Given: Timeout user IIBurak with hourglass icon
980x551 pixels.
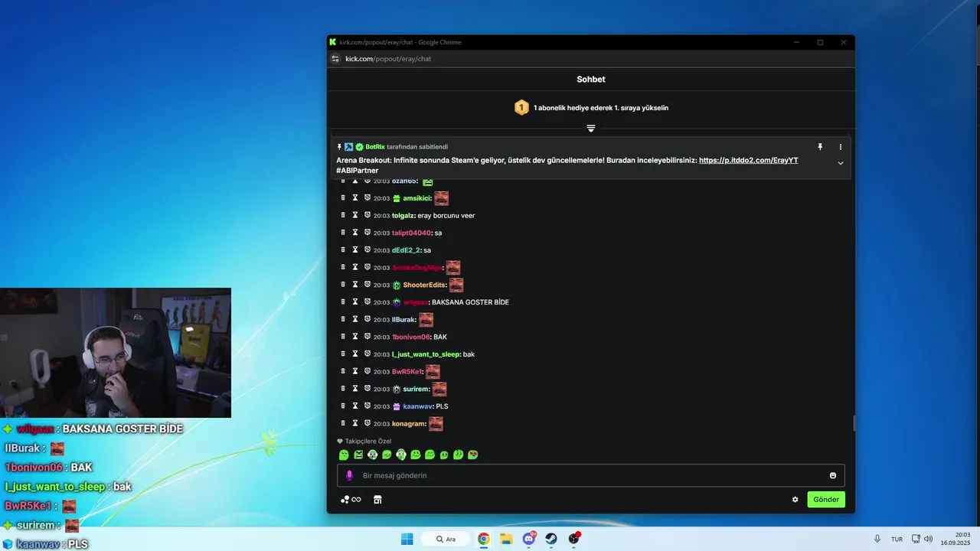Looking at the screenshot, I should pos(355,319).
